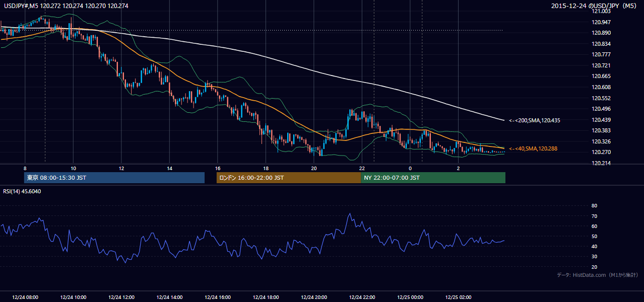Click price axis value 120.721
644x302 pixels.
click(601, 65)
